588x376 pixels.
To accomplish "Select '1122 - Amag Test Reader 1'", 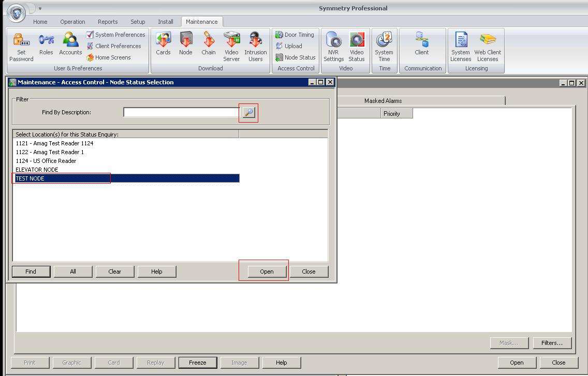I will click(x=126, y=152).
